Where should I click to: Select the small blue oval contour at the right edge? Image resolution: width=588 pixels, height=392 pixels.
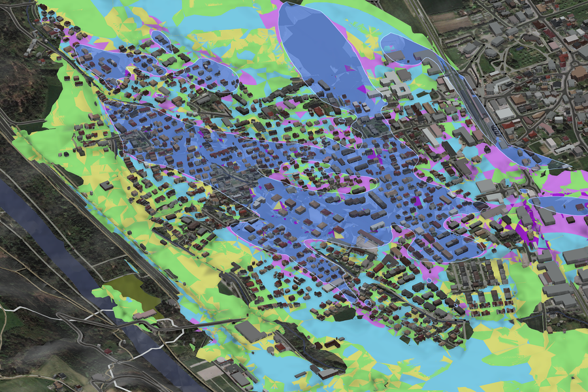pyautogui.click(x=562, y=206)
